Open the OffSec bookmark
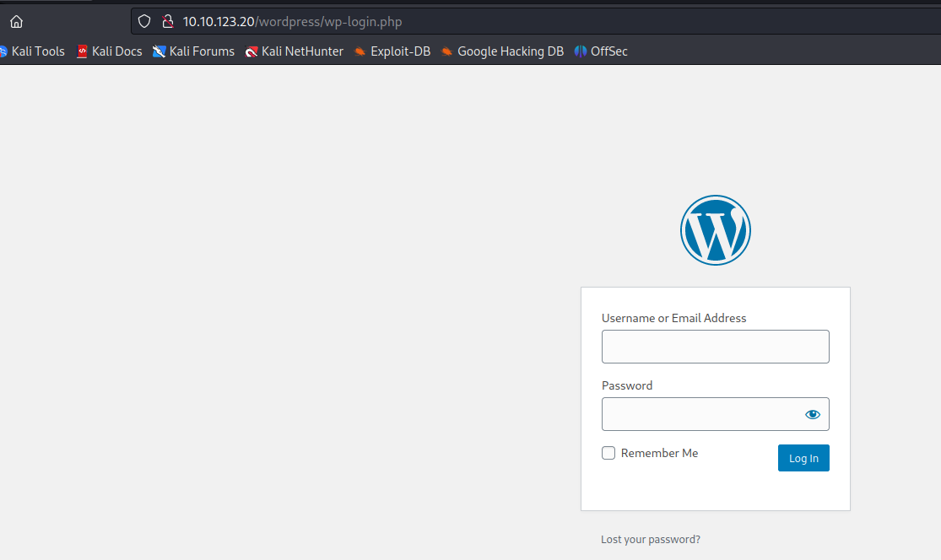This screenshot has width=941, height=560. tap(602, 51)
